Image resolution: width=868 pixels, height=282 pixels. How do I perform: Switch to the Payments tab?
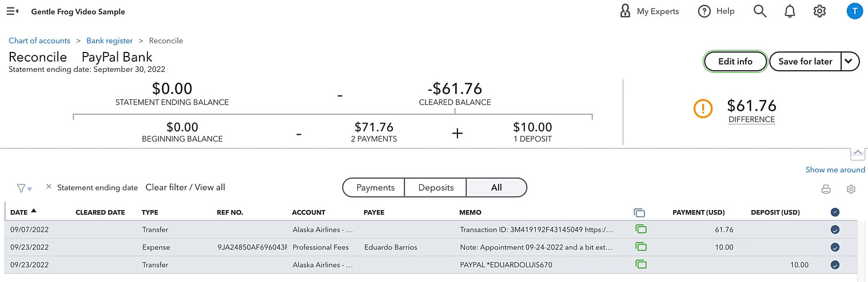375,187
